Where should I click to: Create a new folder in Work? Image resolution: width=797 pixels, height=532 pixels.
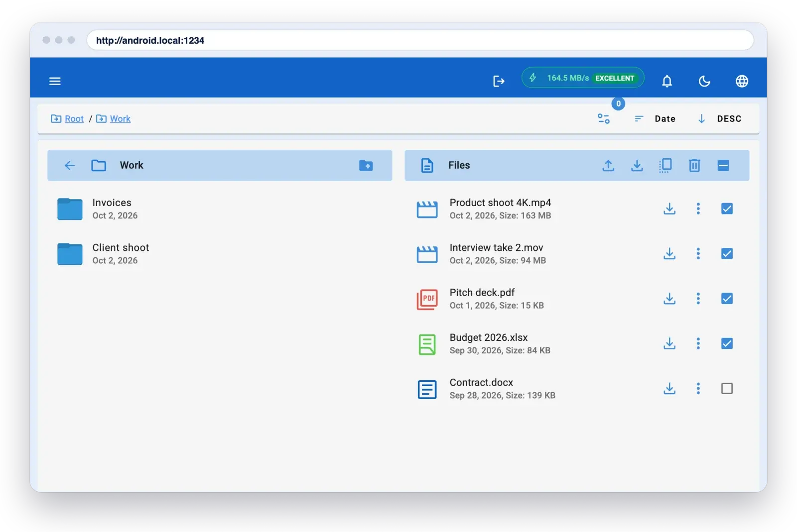pos(366,165)
